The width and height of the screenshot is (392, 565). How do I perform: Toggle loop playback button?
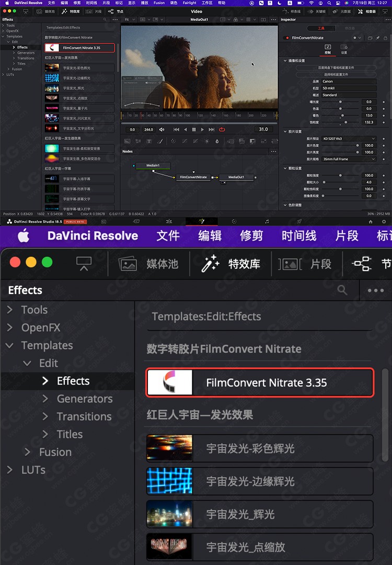(x=222, y=129)
